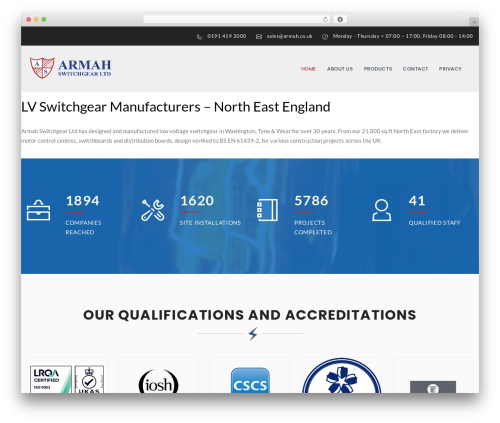Open the LRQA Certified accreditation logo

[x=51, y=379]
